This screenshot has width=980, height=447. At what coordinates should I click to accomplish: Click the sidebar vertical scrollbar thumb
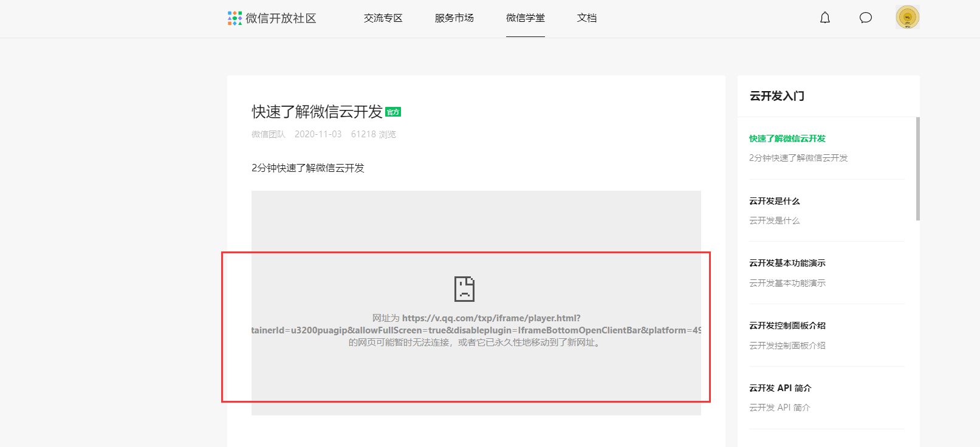click(x=918, y=169)
